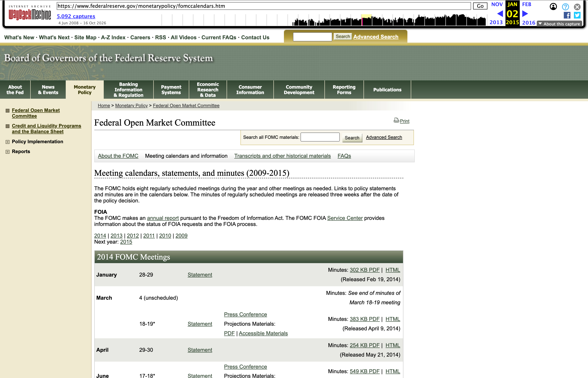The width and height of the screenshot is (588, 378).
Task: Click the FOMC materials search field
Action: tap(320, 137)
